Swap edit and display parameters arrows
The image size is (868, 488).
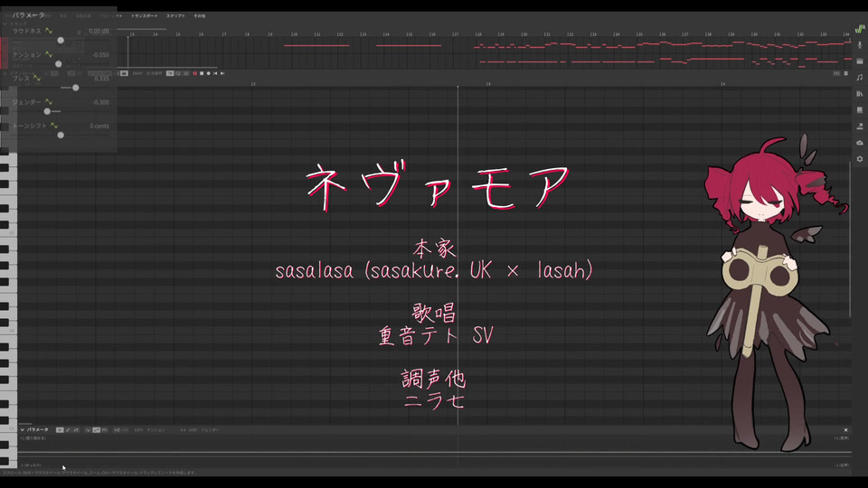(x=183, y=430)
